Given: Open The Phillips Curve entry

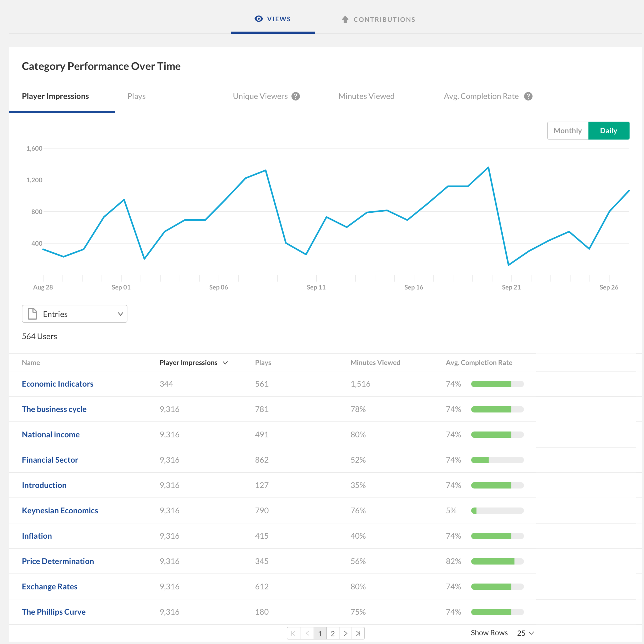Looking at the screenshot, I should [x=54, y=612].
